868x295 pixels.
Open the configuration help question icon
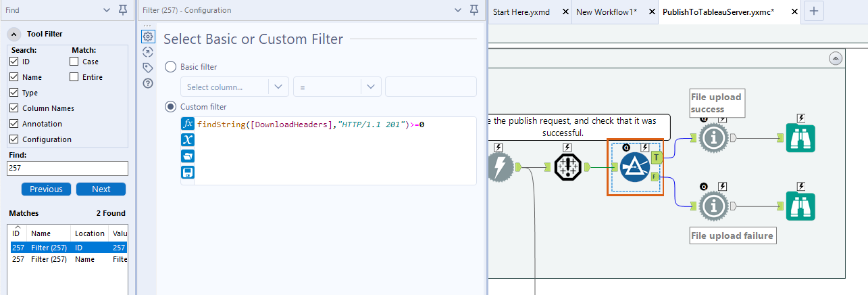coord(148,83)
